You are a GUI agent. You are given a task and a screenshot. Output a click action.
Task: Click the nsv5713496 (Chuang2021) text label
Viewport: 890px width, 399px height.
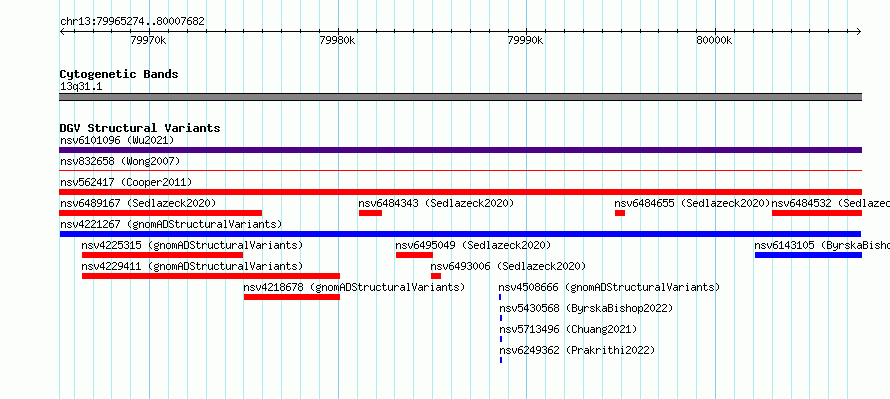[x=568, y=329]
